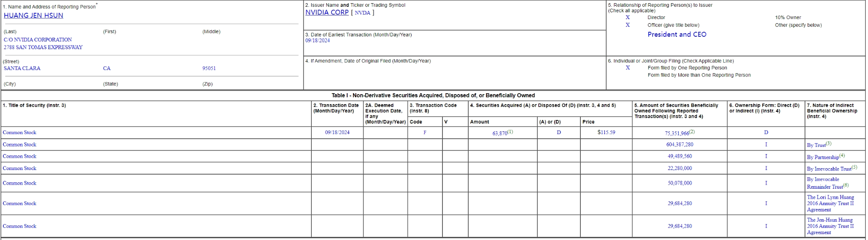Click the Jen-Hsun Huang 2016 Annuity Trust text

830,226
